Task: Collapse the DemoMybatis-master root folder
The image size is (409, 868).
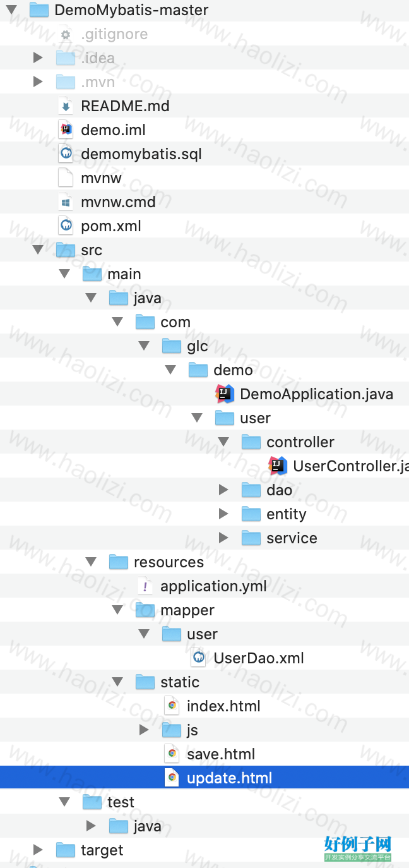Action: pyautogui.click(x=11, y=10)
